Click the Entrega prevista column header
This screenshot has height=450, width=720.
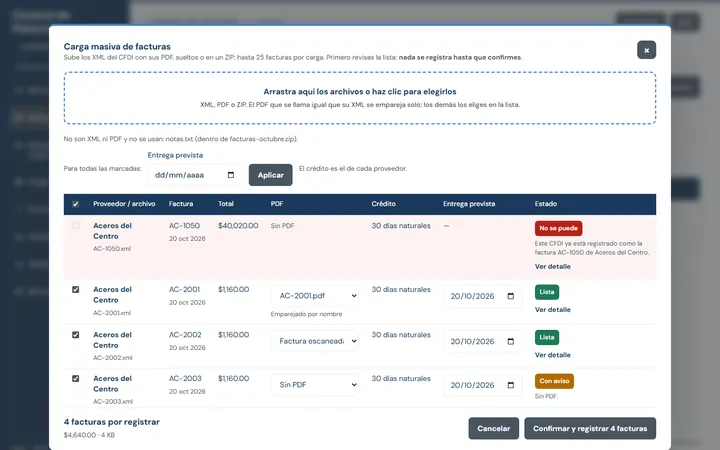coord(469,204)
